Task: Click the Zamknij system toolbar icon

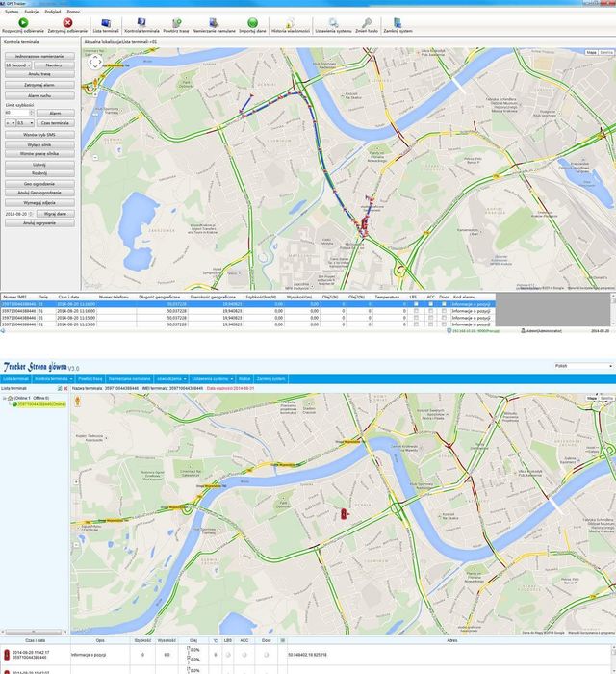Action: click(x=398, y=23)
